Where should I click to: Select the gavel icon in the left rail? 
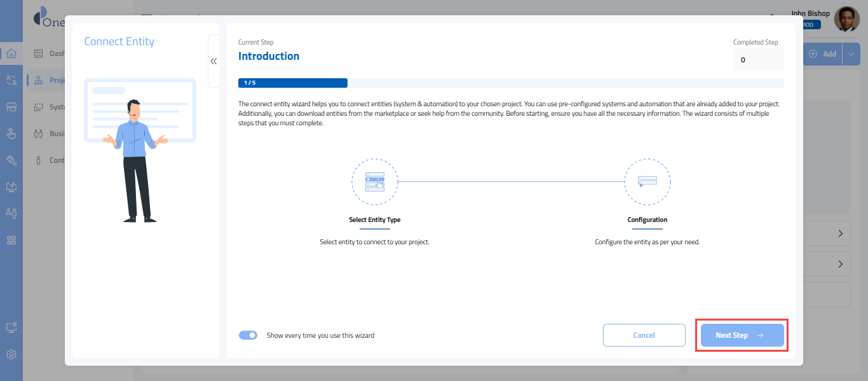pos(11,160)
